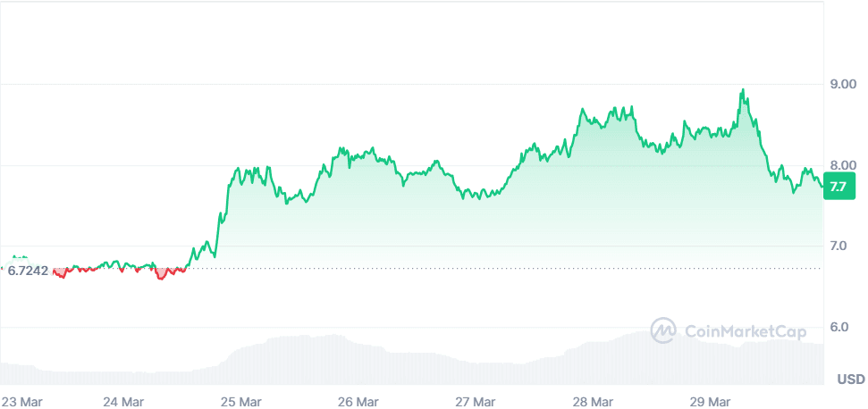
Task: Click the 25 Mar date label
Action: coord(240,401)
